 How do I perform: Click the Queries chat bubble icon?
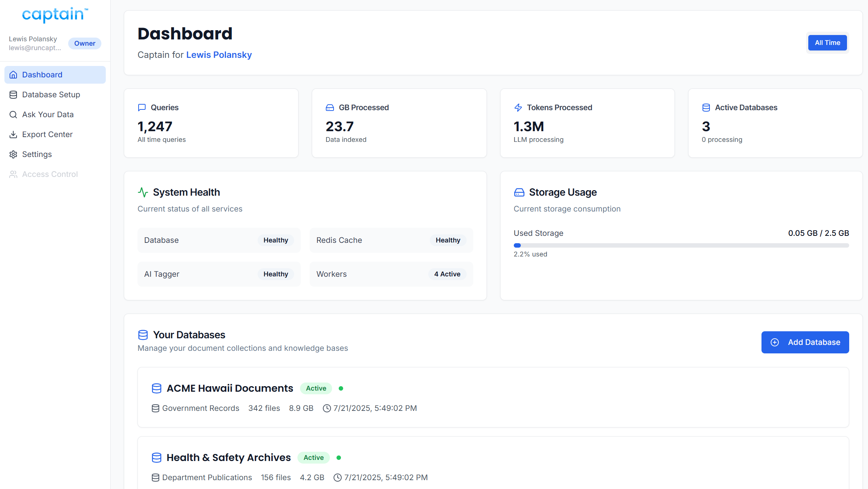point(142,108)
